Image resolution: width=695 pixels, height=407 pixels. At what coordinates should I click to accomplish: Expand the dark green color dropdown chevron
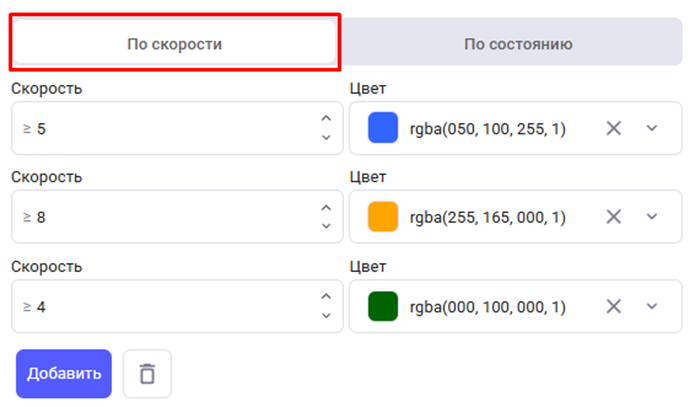coord(652,307)
